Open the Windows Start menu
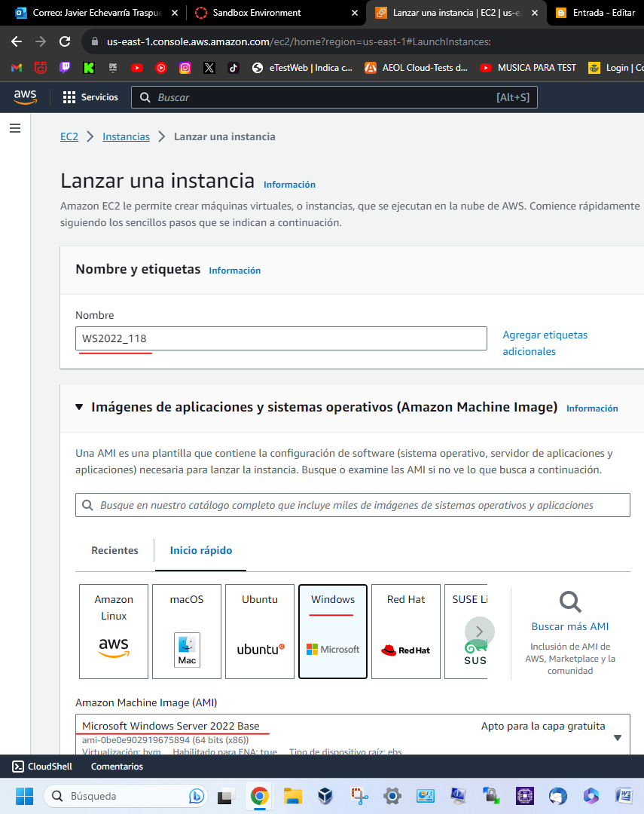Viewport: 644px width, 814px height. click(24, 796)
